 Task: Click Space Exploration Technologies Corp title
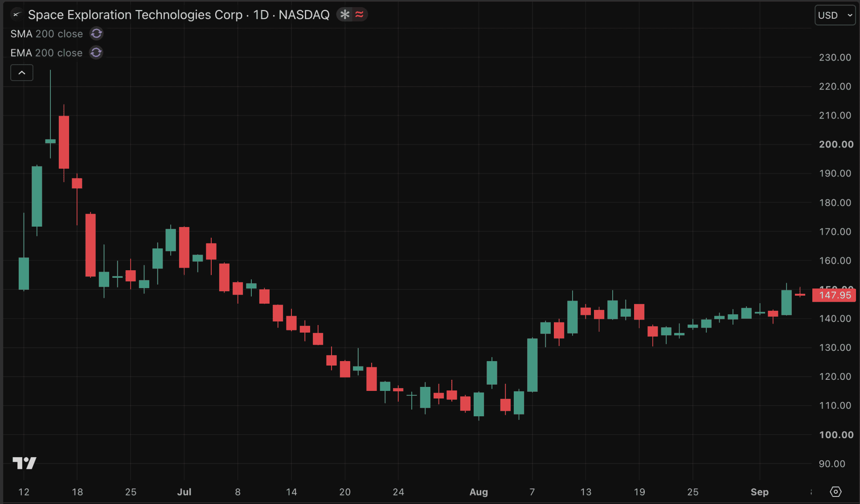(x=135, y=15)
